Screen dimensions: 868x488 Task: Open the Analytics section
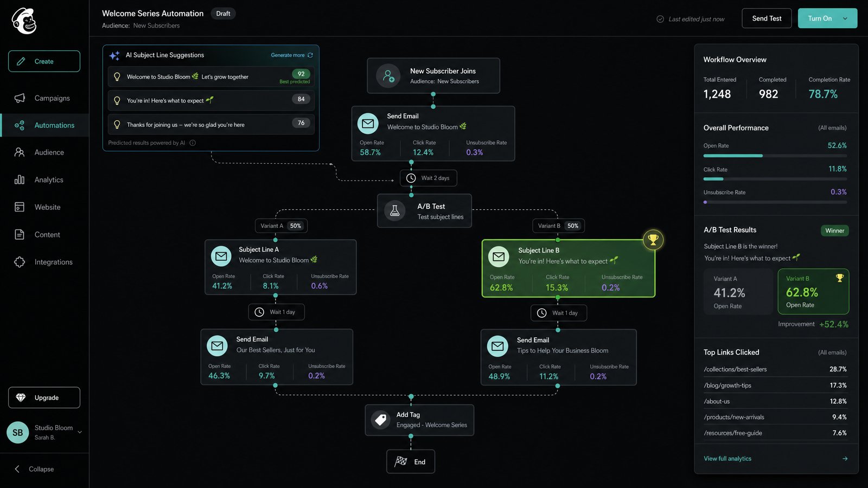tap(44, 180)
